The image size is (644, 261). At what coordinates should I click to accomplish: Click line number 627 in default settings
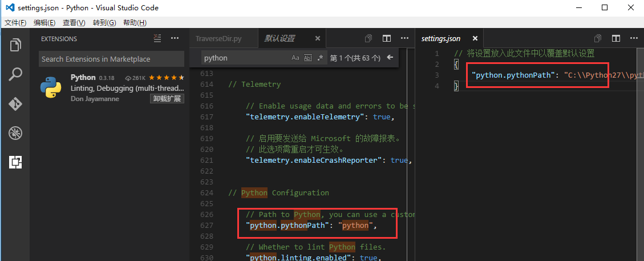208,225
